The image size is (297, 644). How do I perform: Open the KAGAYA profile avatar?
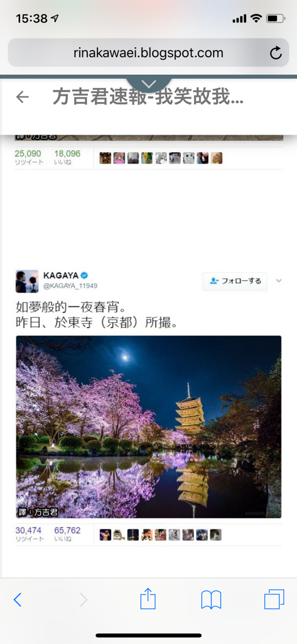pos(26,281)
